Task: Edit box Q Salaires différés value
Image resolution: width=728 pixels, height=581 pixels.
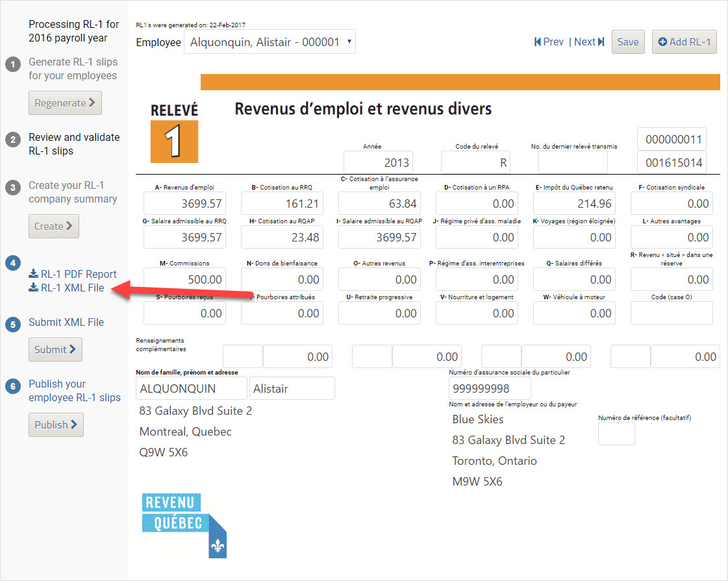Action: 574,279
